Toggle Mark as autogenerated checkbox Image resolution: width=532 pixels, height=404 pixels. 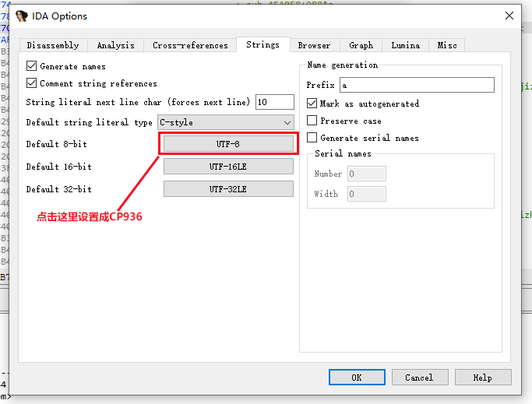312,103
